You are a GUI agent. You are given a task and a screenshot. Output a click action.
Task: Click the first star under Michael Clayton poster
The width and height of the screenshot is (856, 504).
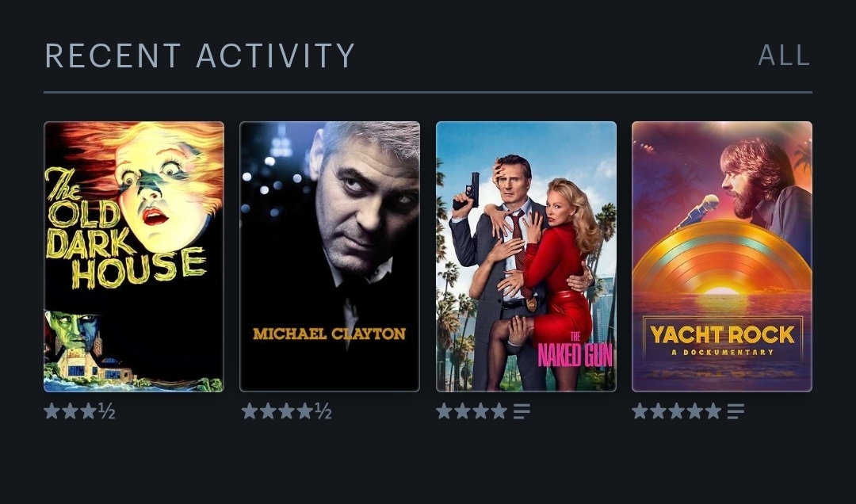tap(250, 411)
